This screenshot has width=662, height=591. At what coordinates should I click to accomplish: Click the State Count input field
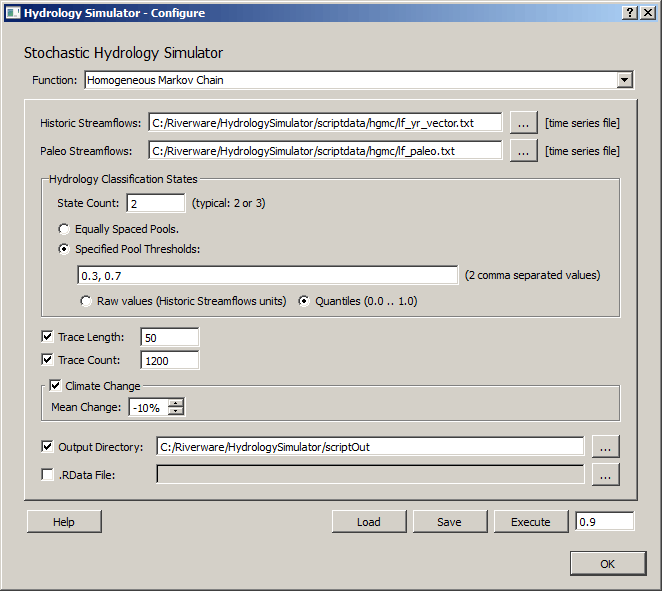point(156,203)
